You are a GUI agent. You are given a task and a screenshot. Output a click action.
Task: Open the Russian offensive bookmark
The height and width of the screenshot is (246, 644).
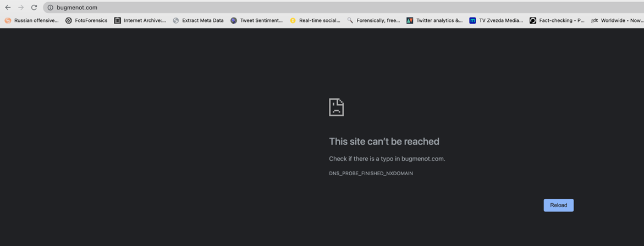pos(32,20)
